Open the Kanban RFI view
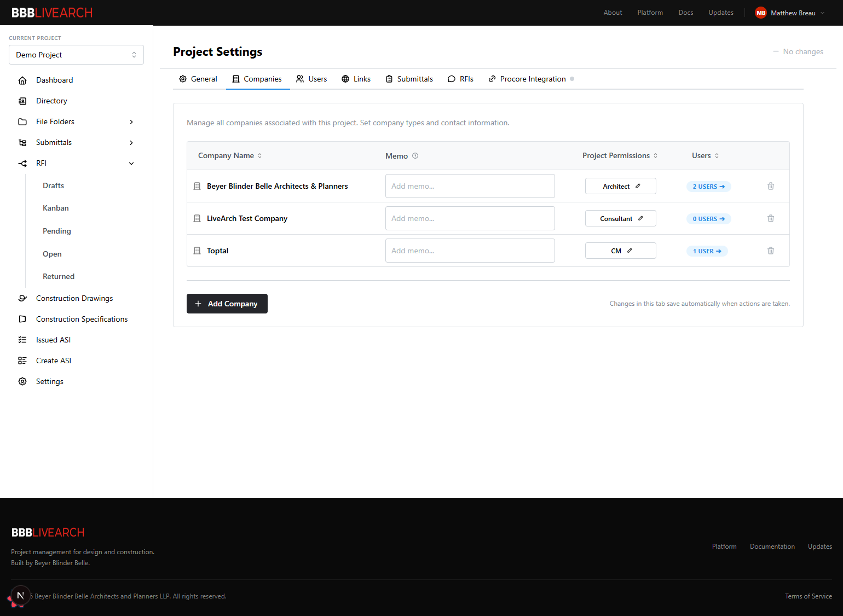The image size is (843, 616). [x=56, y=208]
